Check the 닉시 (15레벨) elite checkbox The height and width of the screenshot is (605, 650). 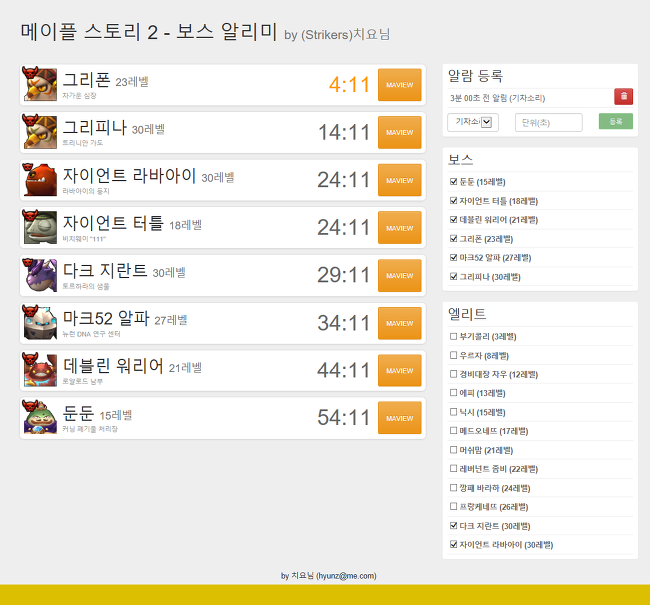click(453, 412)
